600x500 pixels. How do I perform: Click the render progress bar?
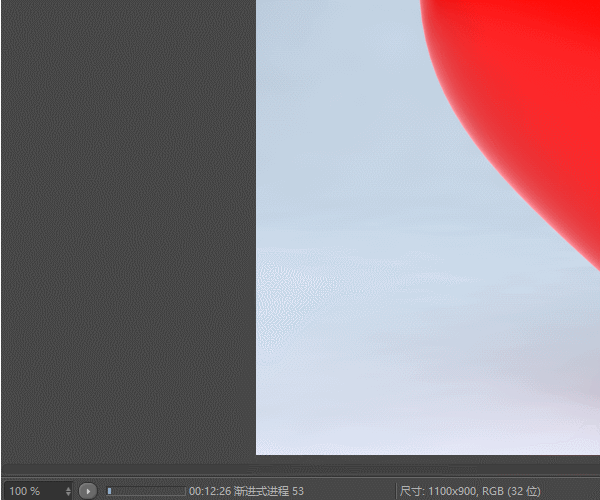coord(146,491)
